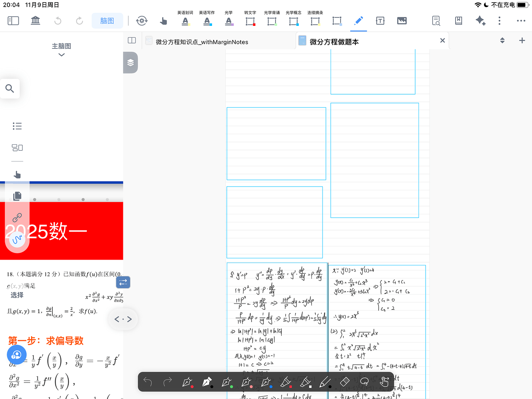
Task: Select the red highlighter marker
Action: coord(285,382)
